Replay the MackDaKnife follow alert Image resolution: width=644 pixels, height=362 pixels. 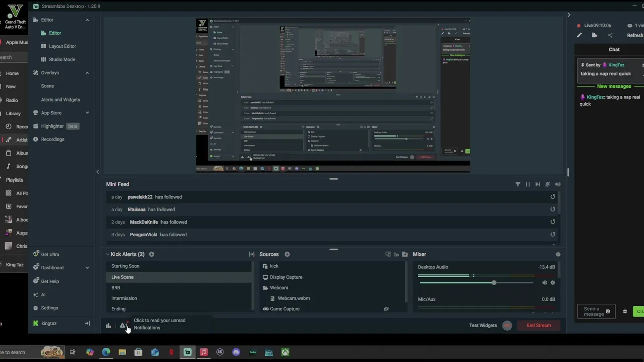(x=553, y=222)
